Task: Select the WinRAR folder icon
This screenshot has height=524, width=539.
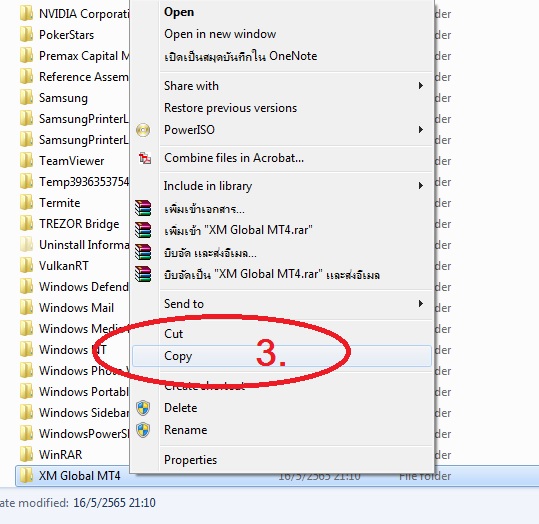Action: [26, 455]
